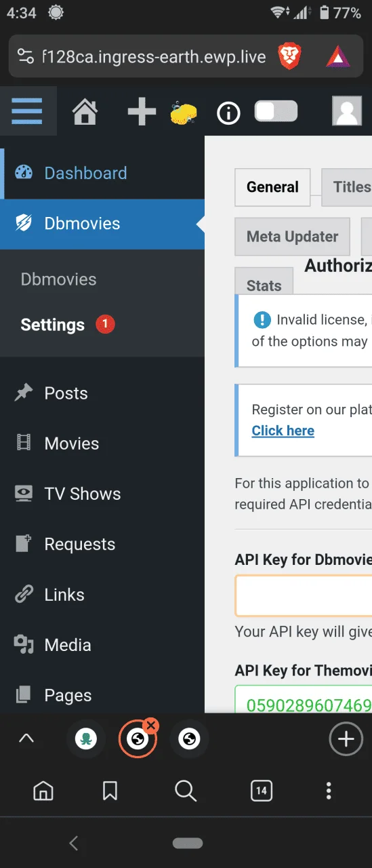Tap the home site icon in admin bar

pos(85,111)
